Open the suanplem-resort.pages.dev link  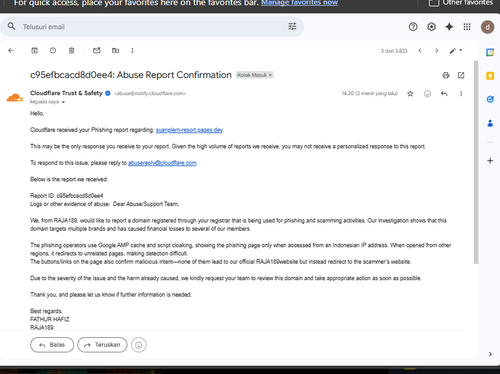coord(189,130)
